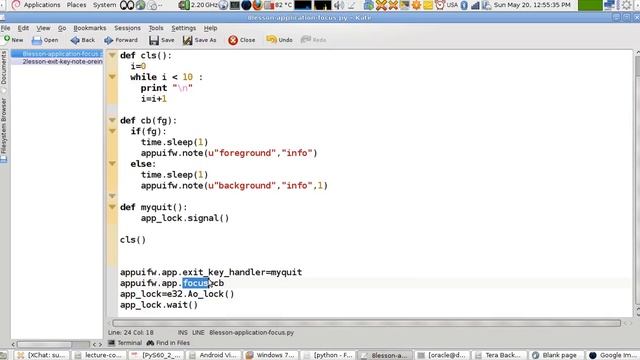640x360 pixels.
Task: Open the Applications panel menu
Action: (x=36, y=5)
